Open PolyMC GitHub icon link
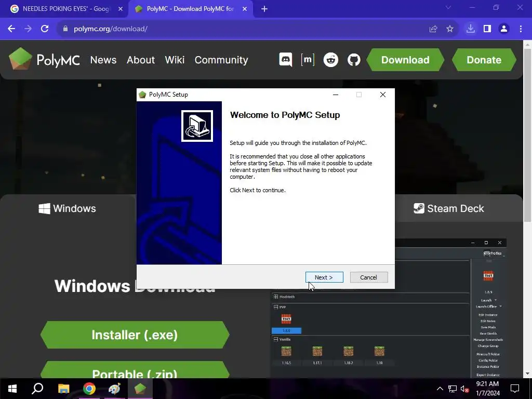 click(x=353, y=60)
